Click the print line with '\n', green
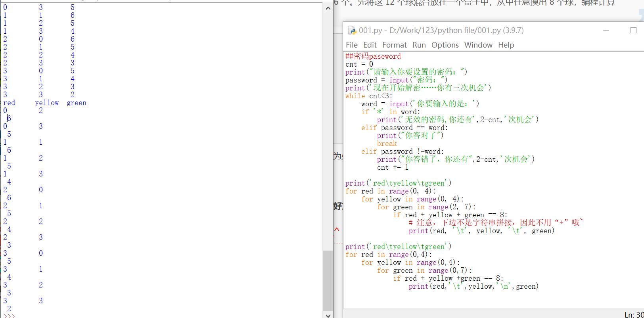This screenshot has width=644, height=318. pyautogui.click(x=473, y=286)
